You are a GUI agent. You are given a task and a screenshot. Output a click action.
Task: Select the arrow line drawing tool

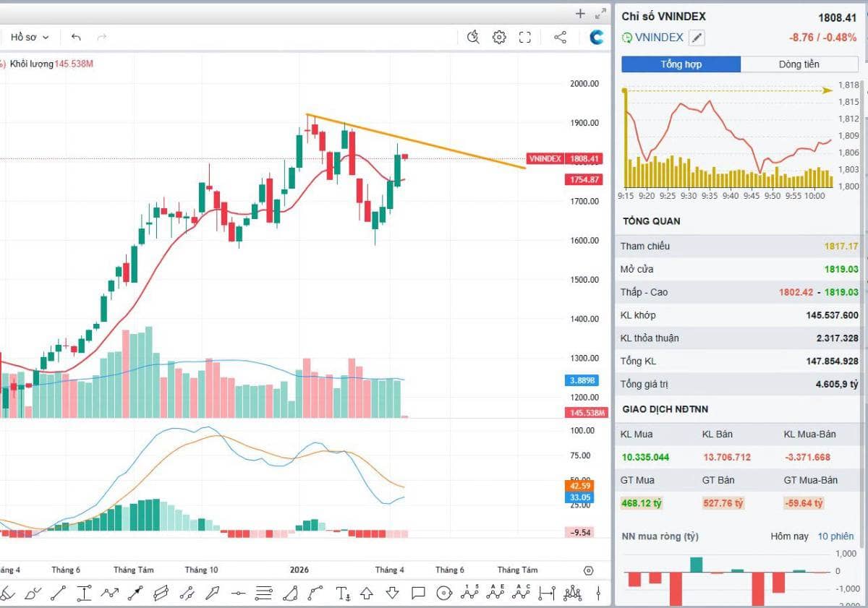135,594
